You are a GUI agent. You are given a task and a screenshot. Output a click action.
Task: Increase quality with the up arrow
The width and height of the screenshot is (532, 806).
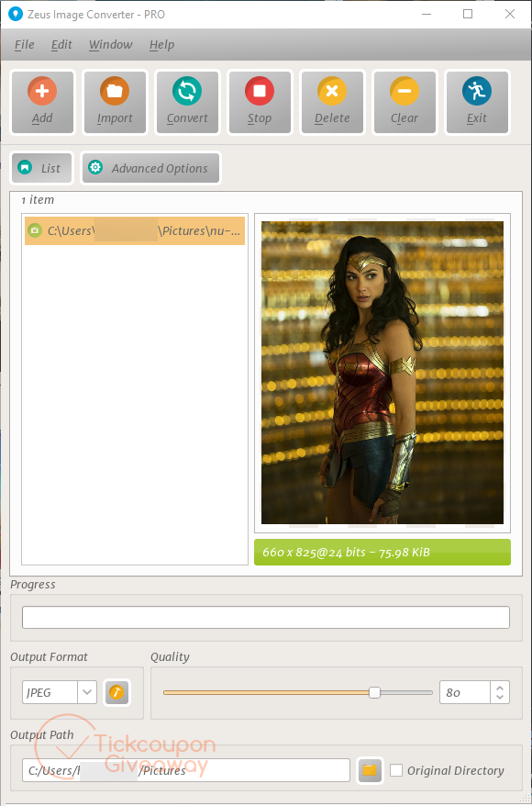[x=500, y=688]
